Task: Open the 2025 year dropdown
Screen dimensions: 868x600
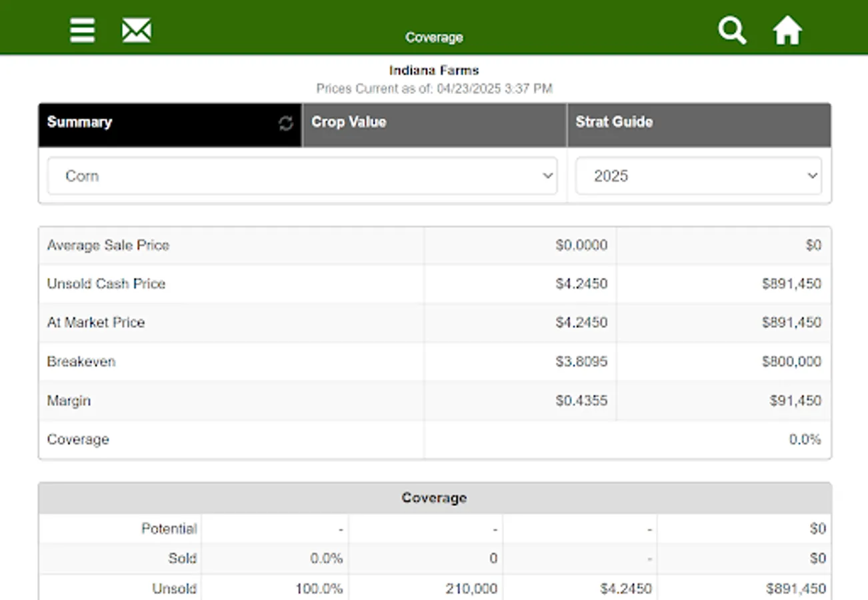Action: point(698,176)
